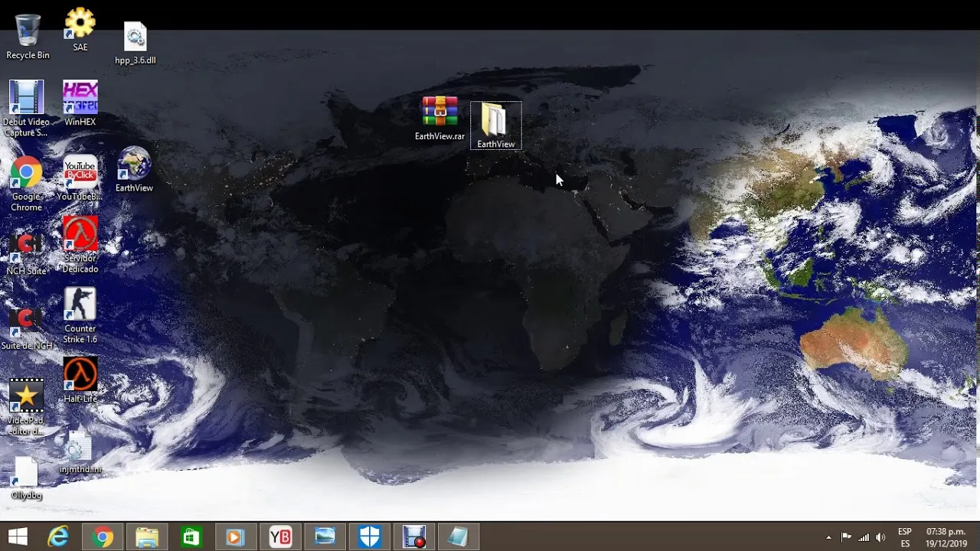The width and height of the screenshot is (980, 551).
Task: Open the clock showing 07:38 p.m.
Action: point(946,537)
